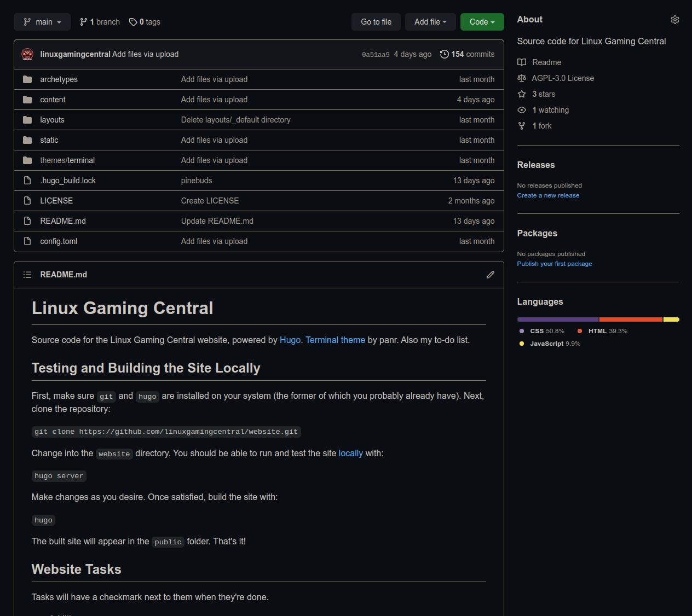Open the Add file dropdown
Screen dimensions: 692x616
[430, 22]
